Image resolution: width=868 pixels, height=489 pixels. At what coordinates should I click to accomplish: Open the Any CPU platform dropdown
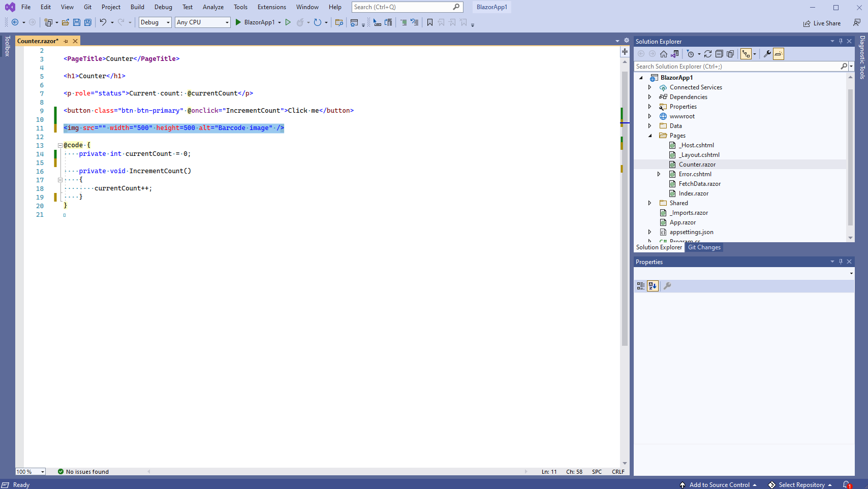[x=202, y=22]
